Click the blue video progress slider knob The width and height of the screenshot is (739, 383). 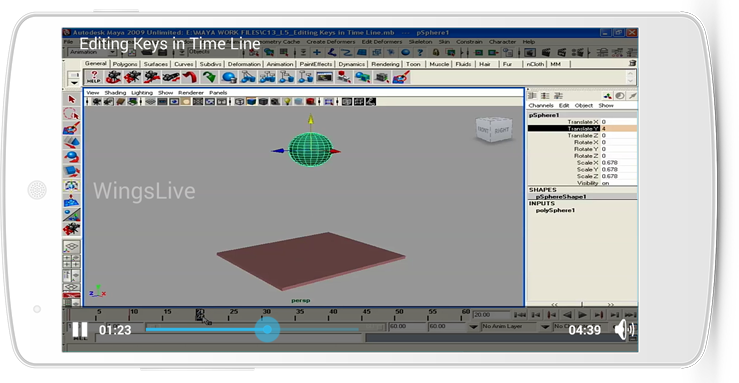267,329
